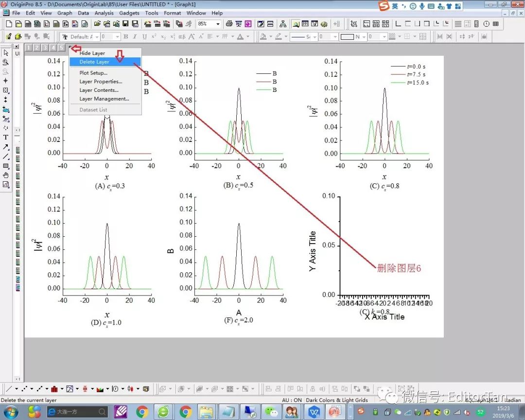Open the Gadgets menu
Viewport: 525px width, 420px height.
click(129, 13)
